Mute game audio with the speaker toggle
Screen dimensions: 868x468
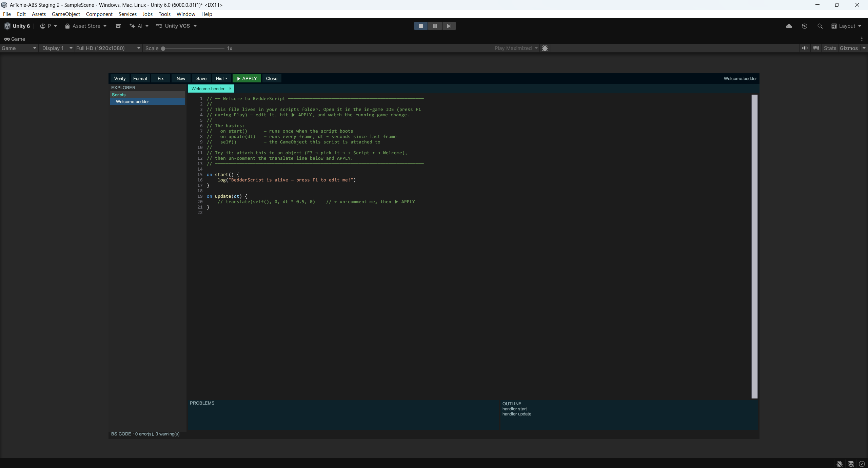pyautogui.click(x=805, y=48)
